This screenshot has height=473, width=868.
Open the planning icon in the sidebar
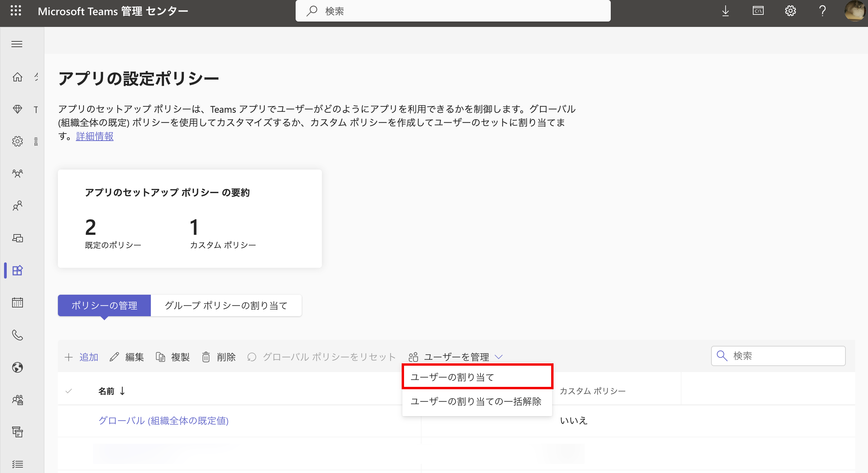pyautogui.click(x=17, y=432)
